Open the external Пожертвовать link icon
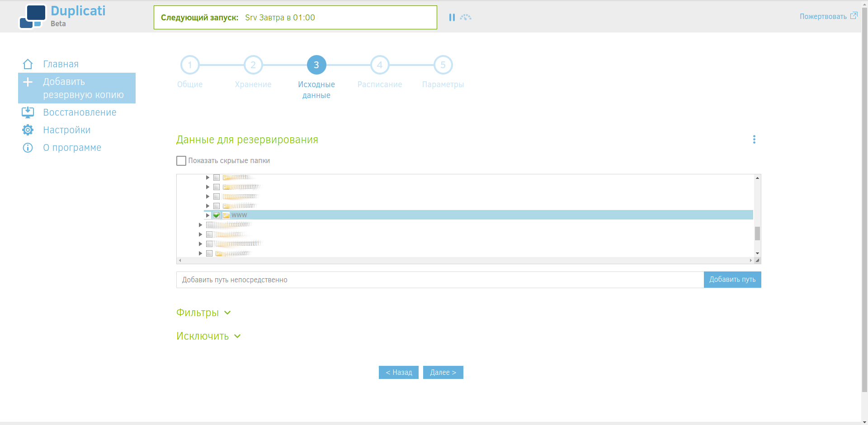Screen dimensions: 868x425 click(x=854, y=16)
